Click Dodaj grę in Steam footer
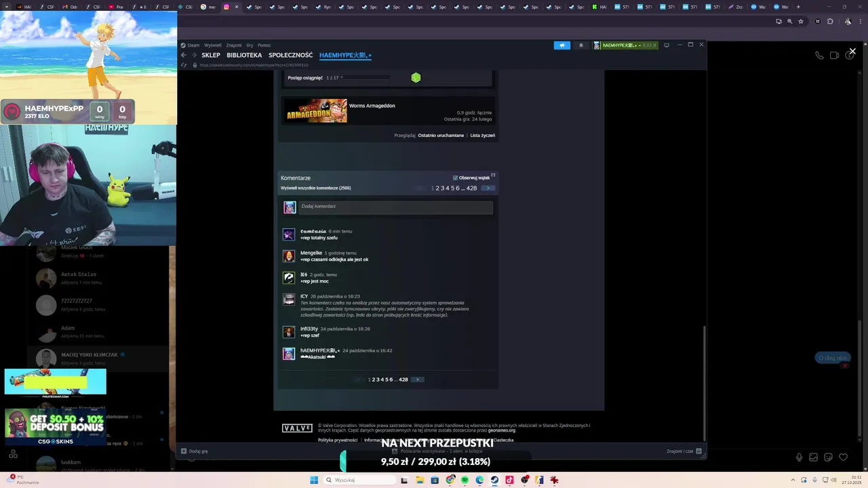Screen dimensions: 868x488 (x=194, y=451)
